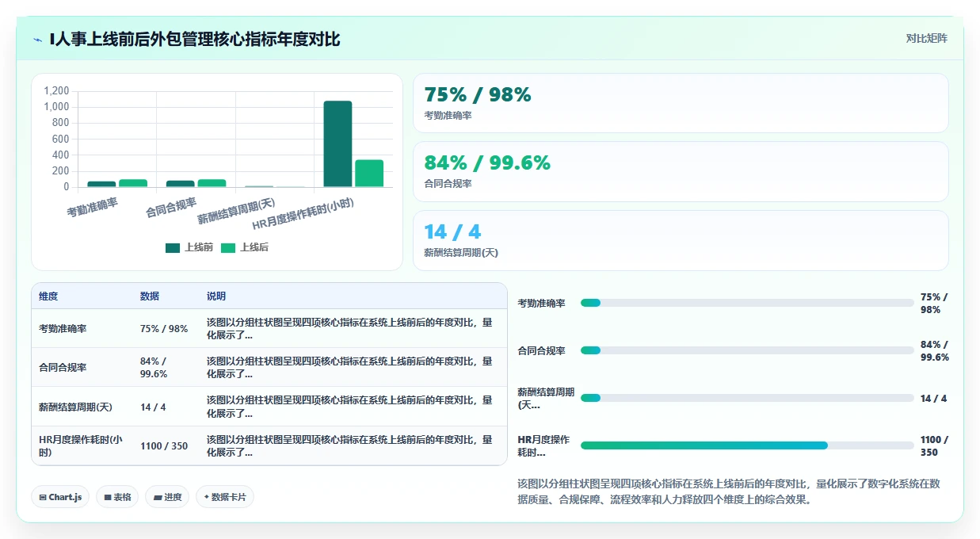The height and width of the screenshot is (539, 980).
Task: Click the 说明 column header
Action: [216, 296]
